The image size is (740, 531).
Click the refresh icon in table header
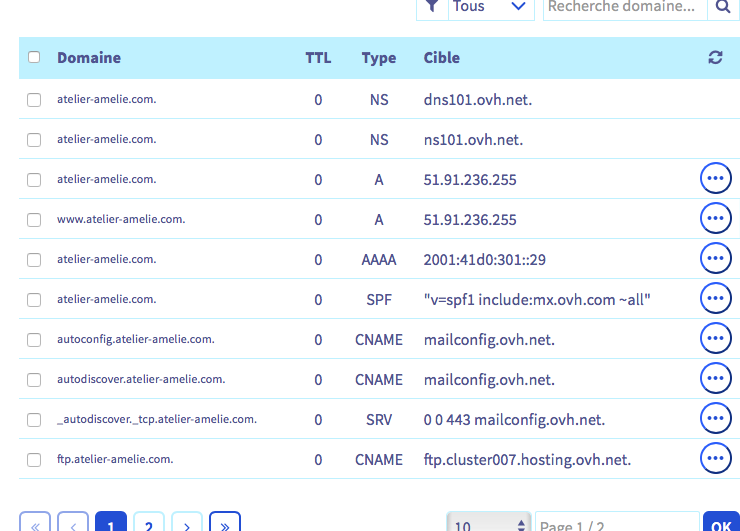click(x=715, y=58)
